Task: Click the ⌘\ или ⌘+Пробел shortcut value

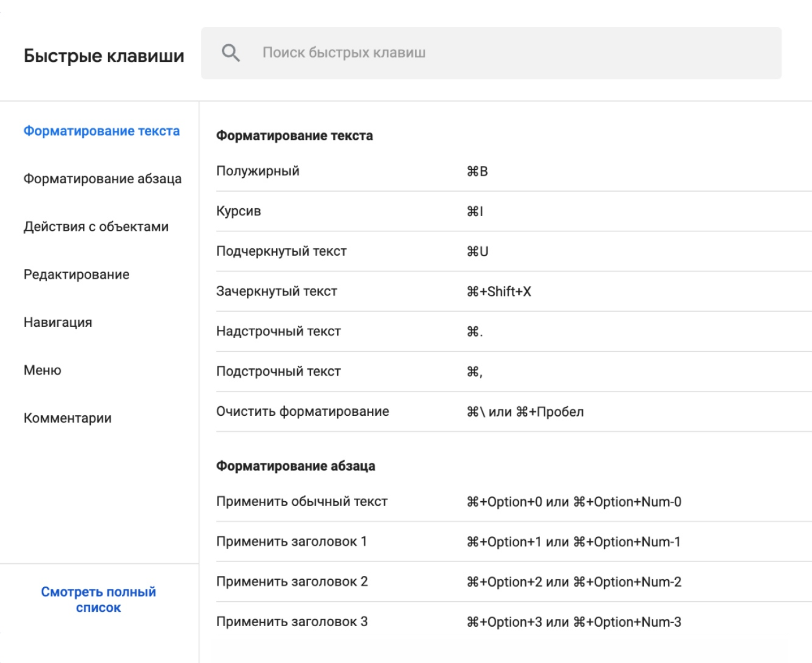Action: point(525,412)
